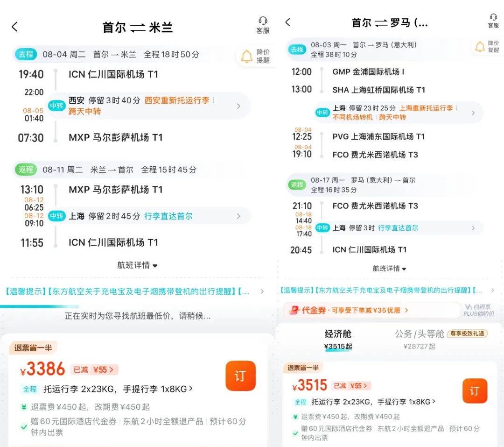Image resolution: width=504 pixels, height=447 pixels.
Task: Expand 上海 停留23时25分 transfer details
Action: (x=473, y=113)
